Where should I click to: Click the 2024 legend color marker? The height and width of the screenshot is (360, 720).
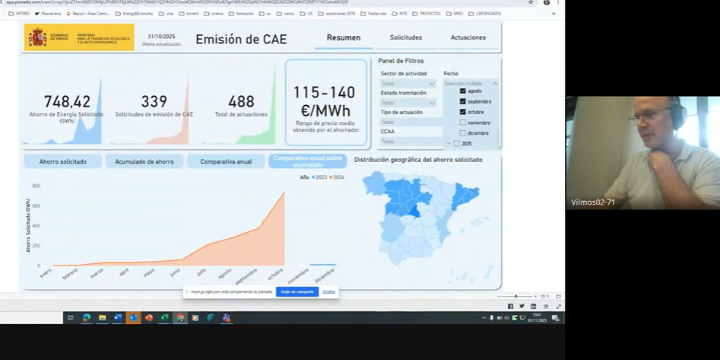pos(331,177)
